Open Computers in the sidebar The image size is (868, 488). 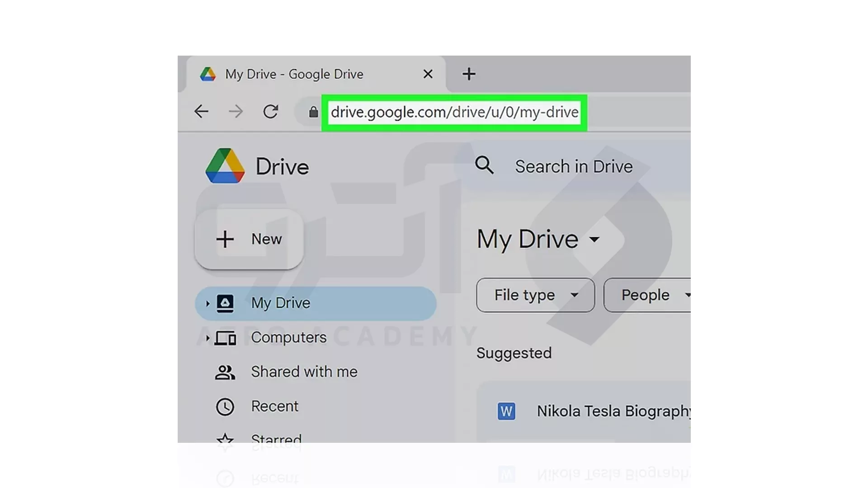pos(288,338)
